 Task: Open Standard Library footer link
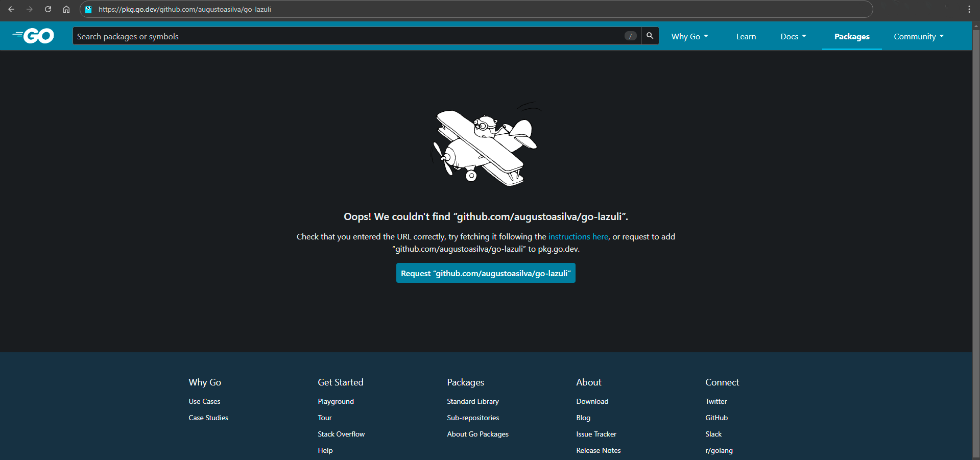[x=473, y=401]
